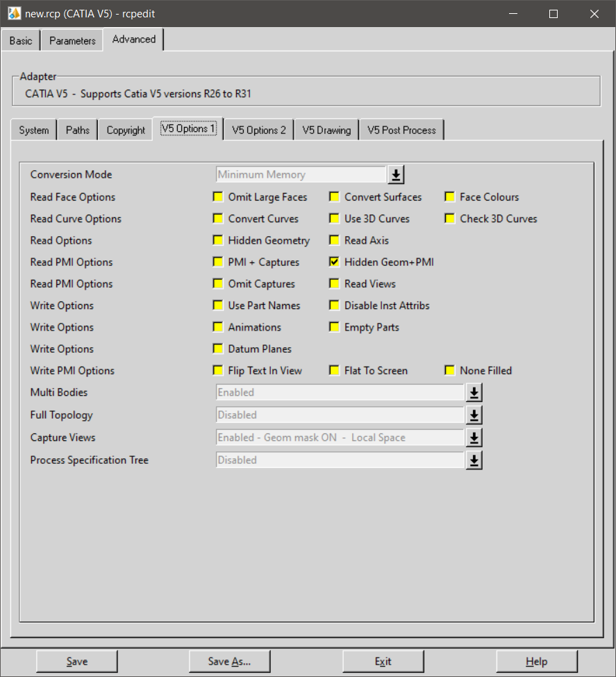Enable Convert Curves checkbox
This screenshot has width=616, height=677.
[x=218, y=219]
